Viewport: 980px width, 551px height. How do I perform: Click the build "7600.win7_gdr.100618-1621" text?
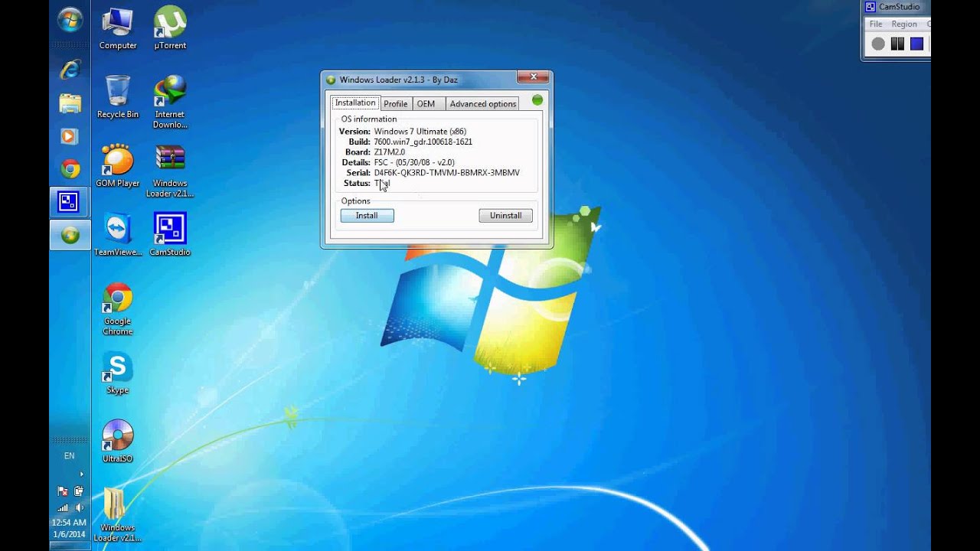423,142
